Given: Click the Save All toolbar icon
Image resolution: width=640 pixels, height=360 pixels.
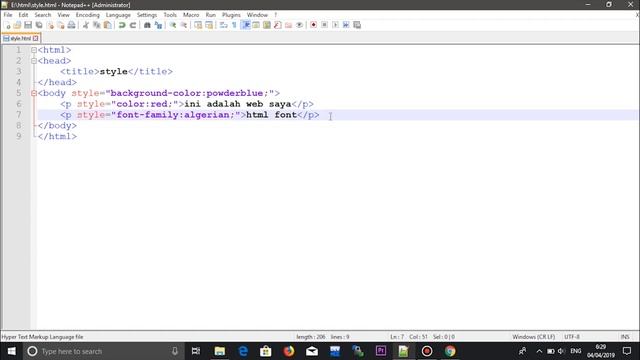Looking at the screenshot, I should (39, 25).
